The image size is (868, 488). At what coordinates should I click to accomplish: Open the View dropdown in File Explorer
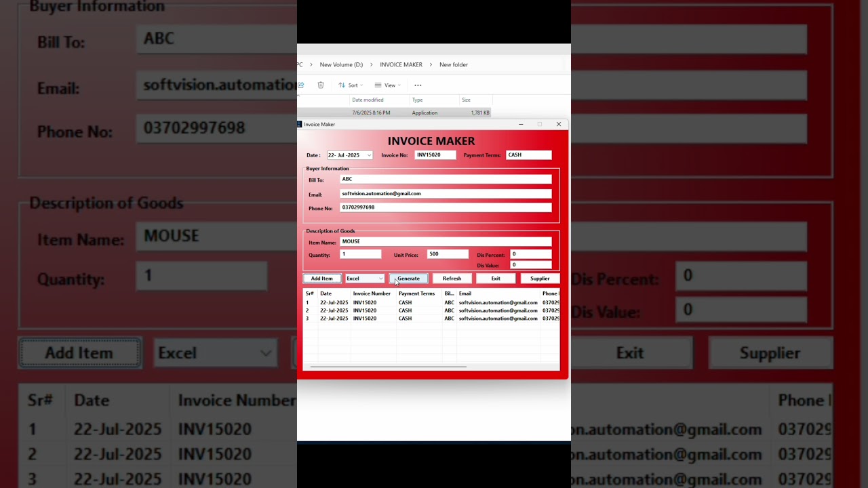pyautogui.click(x=388, y=85)
